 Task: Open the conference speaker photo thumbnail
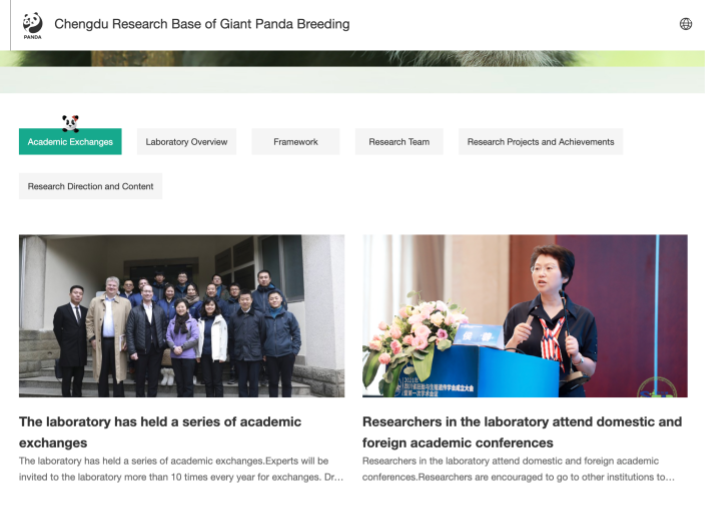click(525, 315)
